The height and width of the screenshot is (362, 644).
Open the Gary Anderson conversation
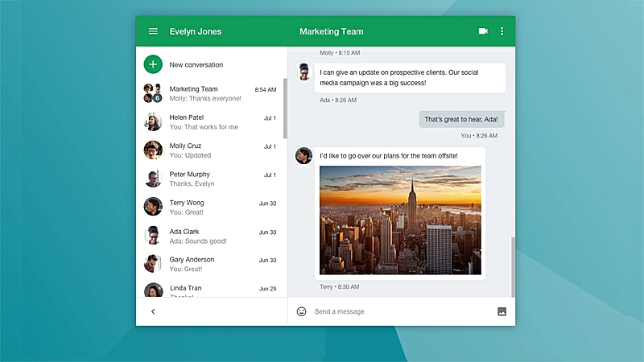[210, 264]
